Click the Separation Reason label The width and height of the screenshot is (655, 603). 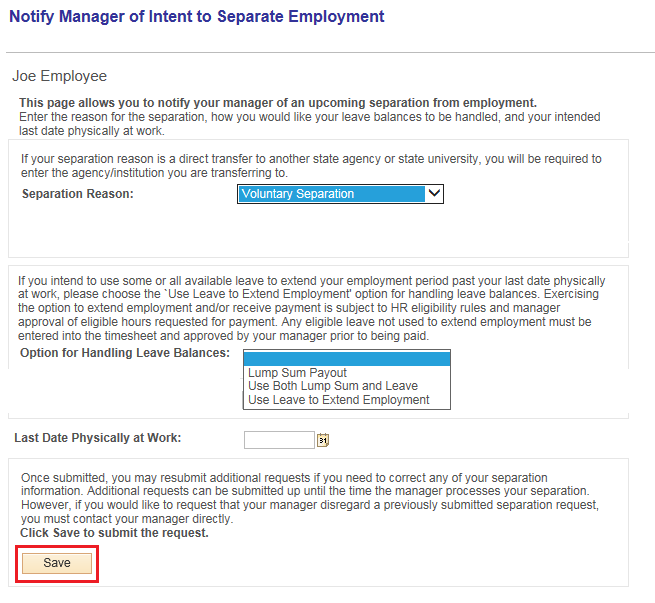[78, 194]
